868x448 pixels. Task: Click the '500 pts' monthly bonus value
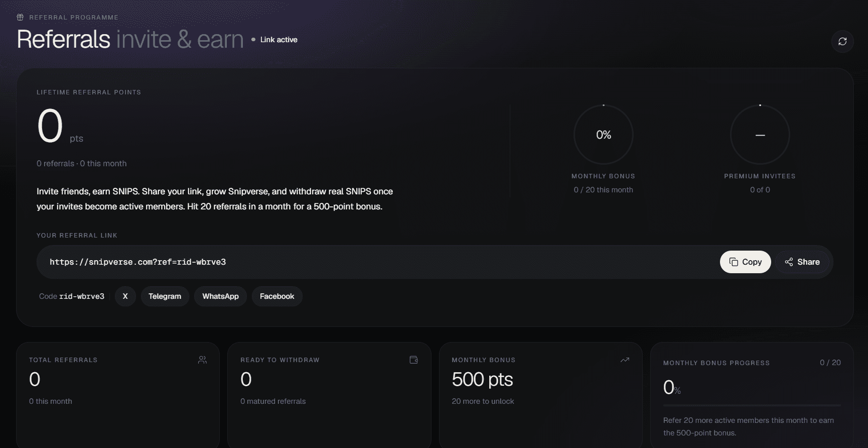point(482,379)
